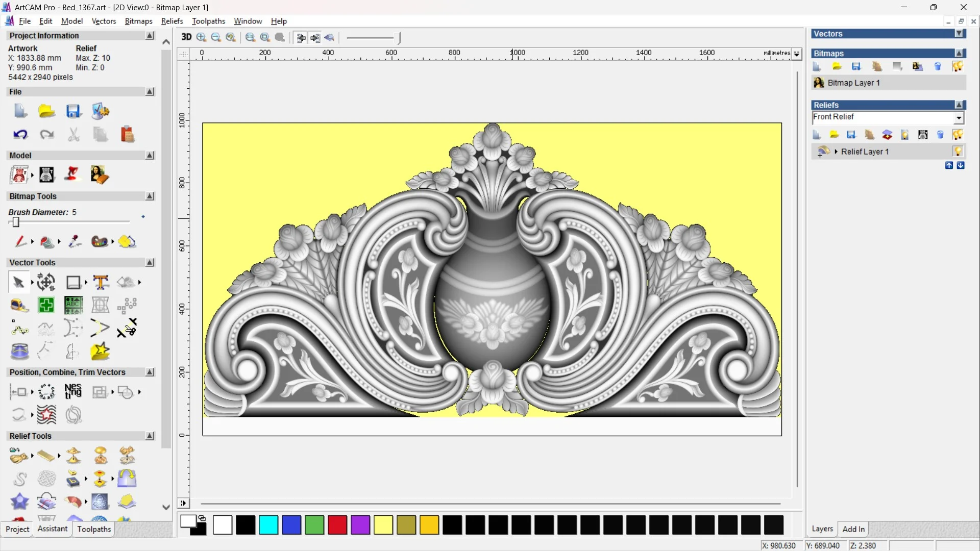
Task: Select the paint brush bitmap tool
Action: coord(20,241)
